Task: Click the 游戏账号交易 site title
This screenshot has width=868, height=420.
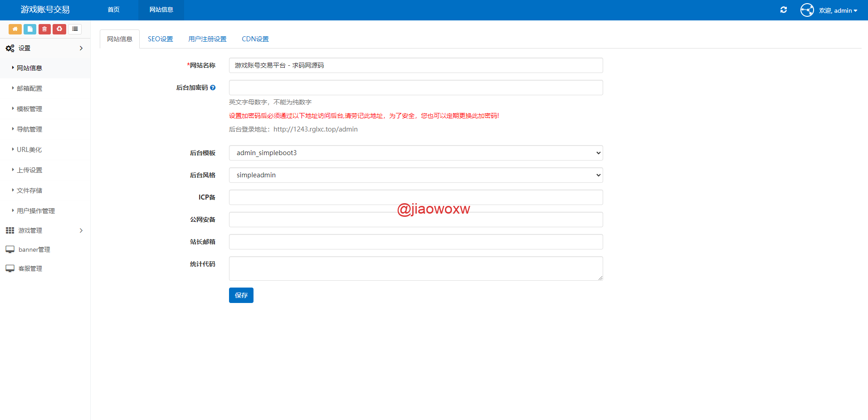Action: click(x=45, y=10)
